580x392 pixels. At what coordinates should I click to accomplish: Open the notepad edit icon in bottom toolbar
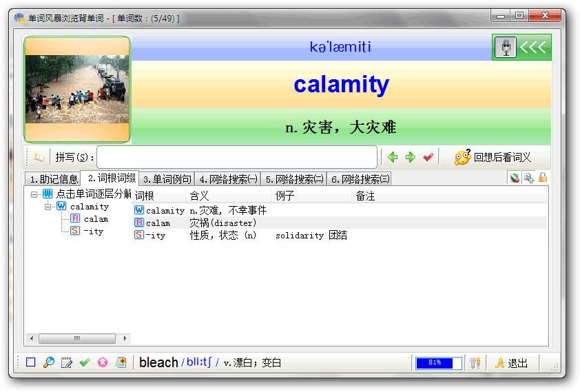(x=67, y=362)
